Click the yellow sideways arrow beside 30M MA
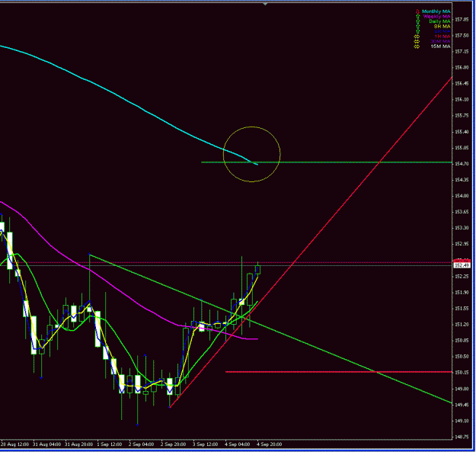This screenshot has width=476, height=452. 417,41
